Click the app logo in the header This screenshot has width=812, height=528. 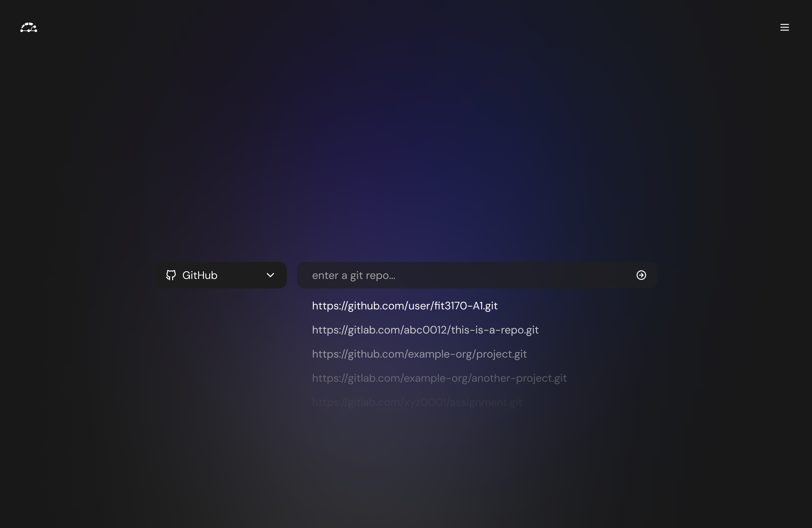[x=29, y=27]
